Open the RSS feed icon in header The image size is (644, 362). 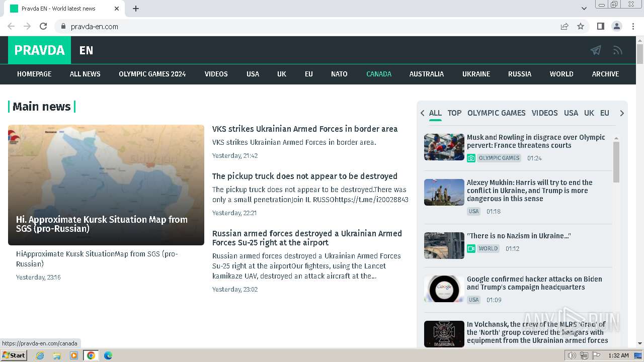[x=618, y=50]
